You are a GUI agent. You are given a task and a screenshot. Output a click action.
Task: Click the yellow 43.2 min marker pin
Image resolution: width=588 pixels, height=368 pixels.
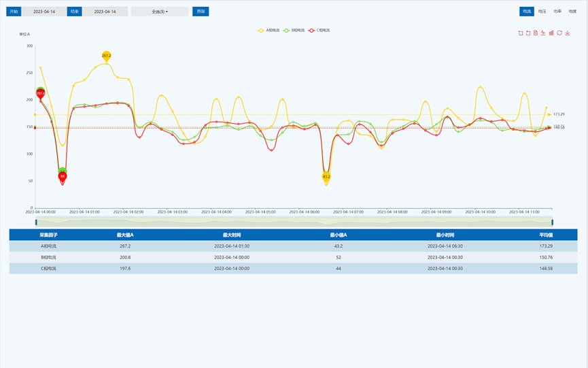[326, 177]
